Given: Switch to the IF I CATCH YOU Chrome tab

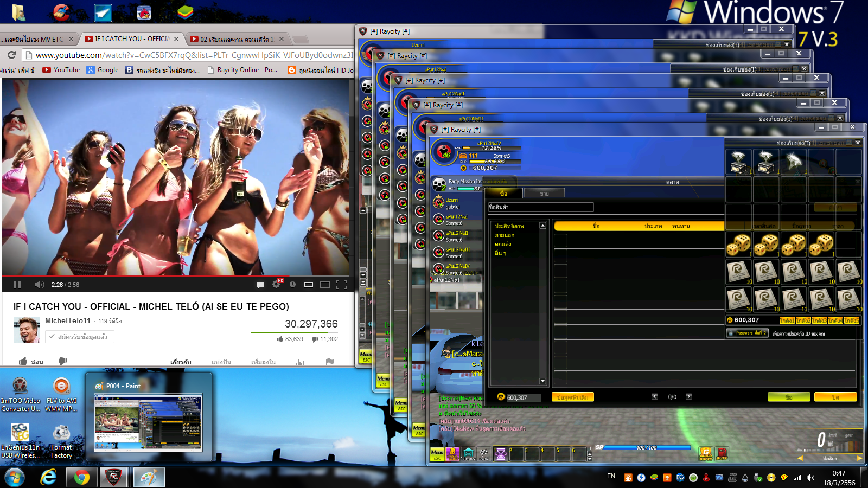Looking at the screenshot, I should (132, 39).
